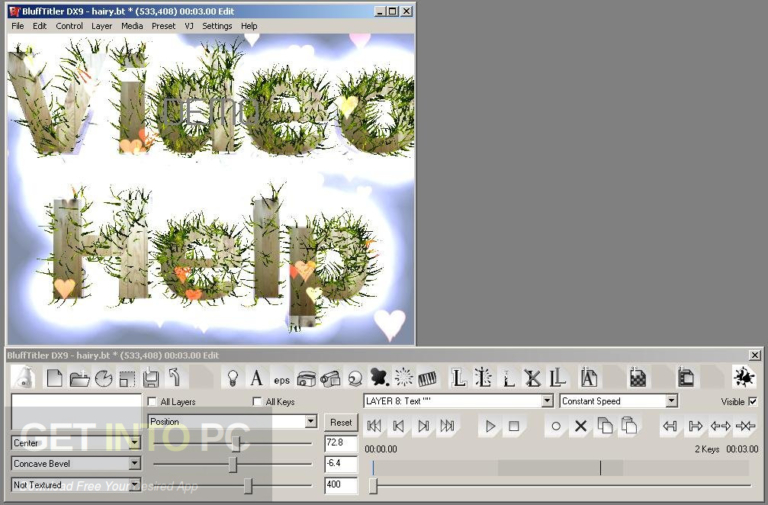This screenshot has width=768, height=505.
Task: Click the Play button in playback controls
Action: (x=490, y=426)
